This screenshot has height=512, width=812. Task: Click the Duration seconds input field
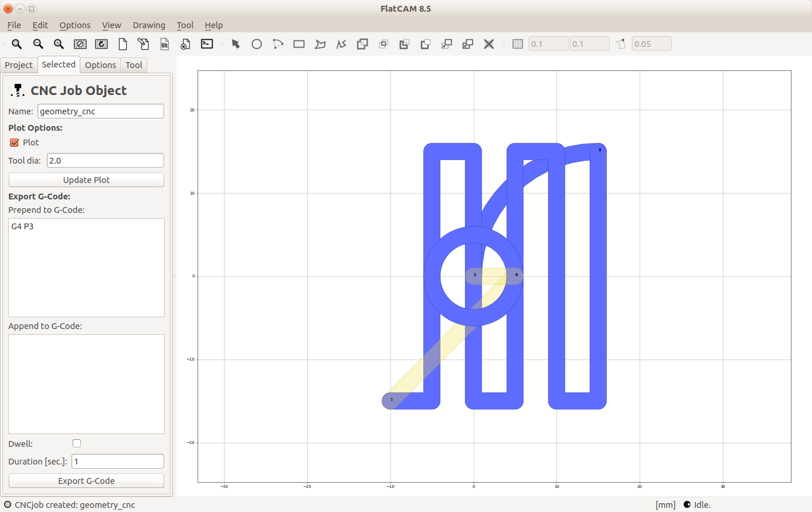coord(118,462)
